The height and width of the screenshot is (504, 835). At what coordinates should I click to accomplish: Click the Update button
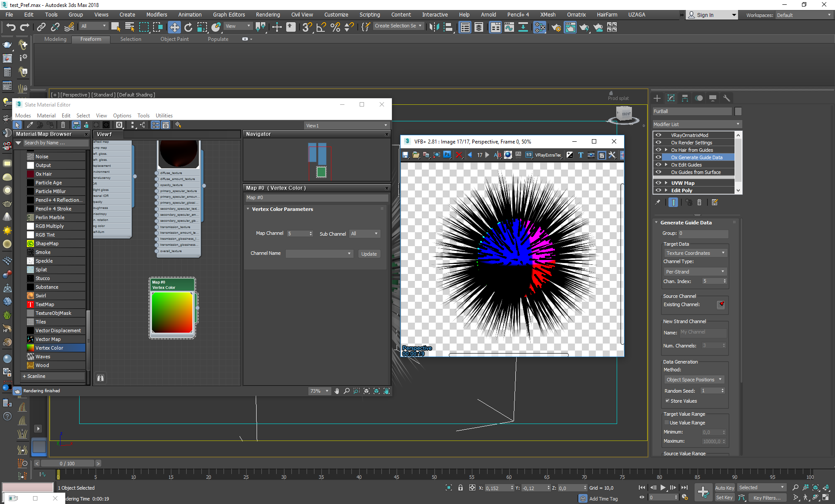point(369,254)
